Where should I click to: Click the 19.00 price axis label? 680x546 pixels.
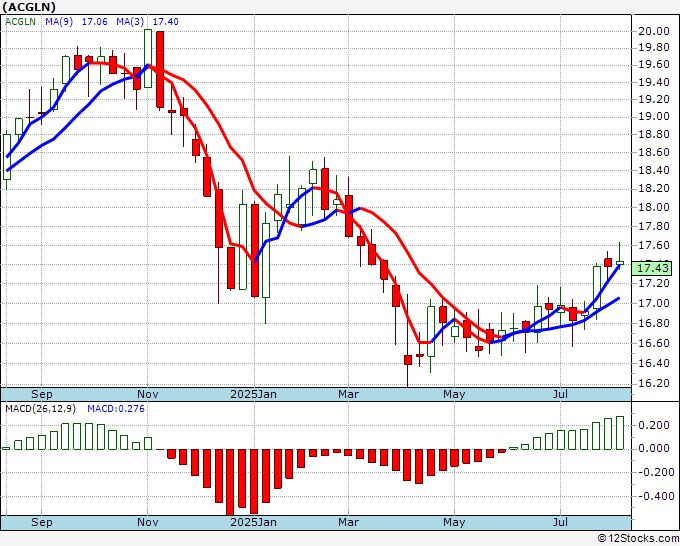pyautogui.click(x=654, y=117)
